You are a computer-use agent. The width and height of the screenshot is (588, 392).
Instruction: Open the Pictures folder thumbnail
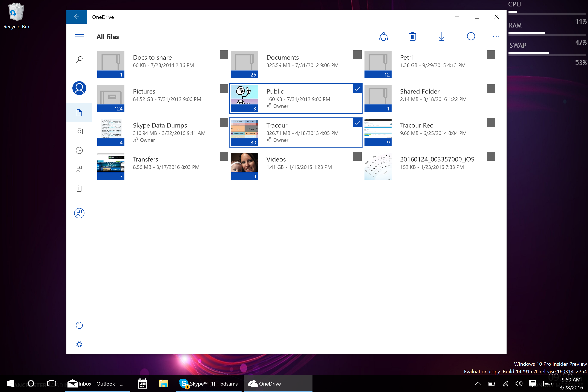click(111, 98)
